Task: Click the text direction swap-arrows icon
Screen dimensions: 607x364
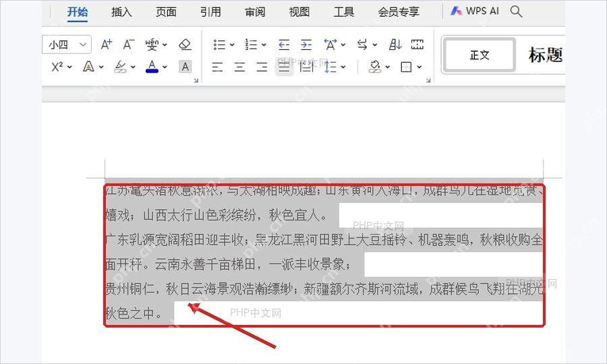Action: (x=362, y=44)
